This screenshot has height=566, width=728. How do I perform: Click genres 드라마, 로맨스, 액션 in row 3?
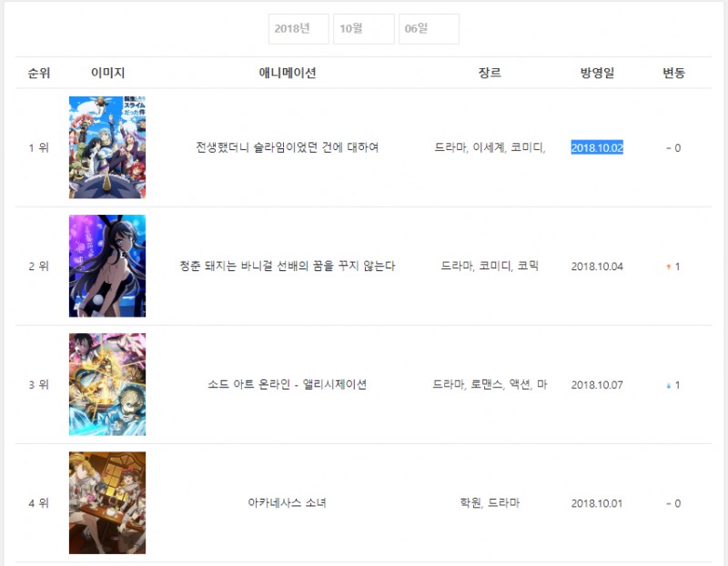click(x=490, y=385)
